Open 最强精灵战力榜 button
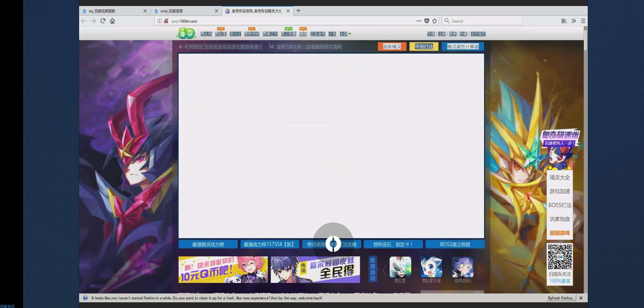 tap(208, 244)
